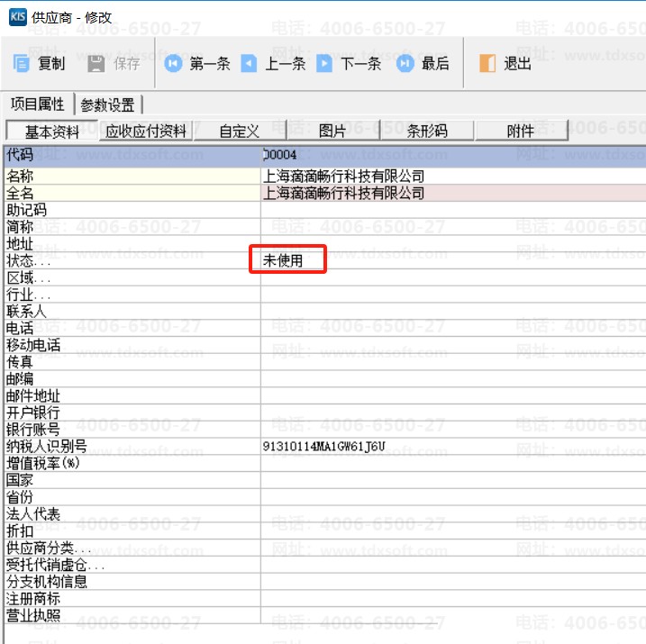Screen dimensions: 646x644
Task: Click the Save (保存) disk icon
Action: [96, 64]
